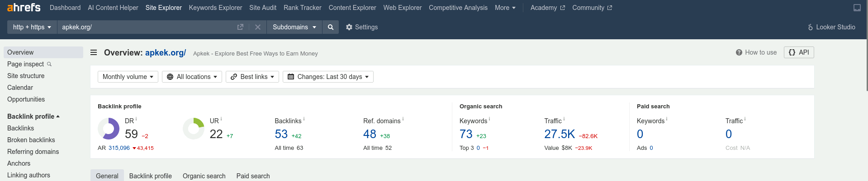
Task: Click UR donut chart
Action: 194,129
